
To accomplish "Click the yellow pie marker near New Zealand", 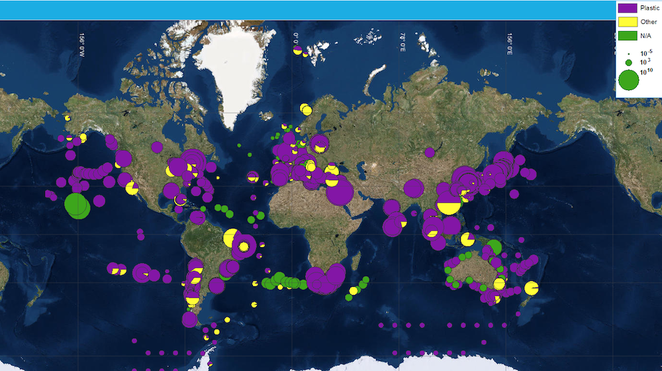I will [531, 288].
